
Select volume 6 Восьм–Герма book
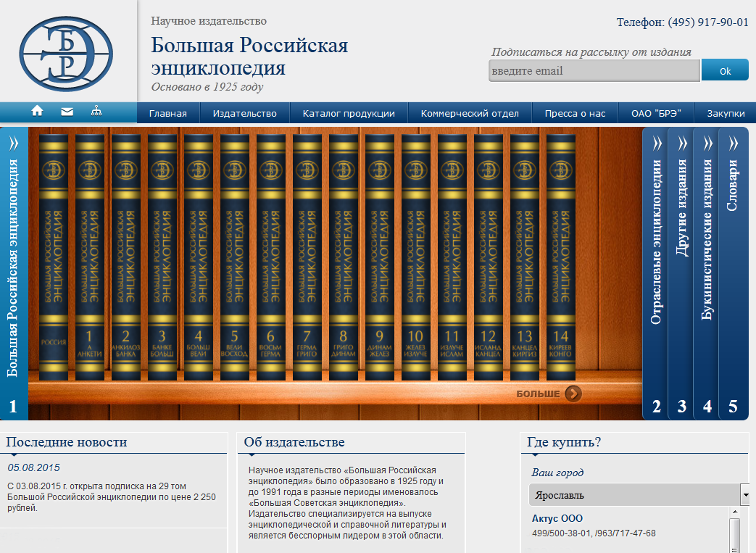[270, 257]
